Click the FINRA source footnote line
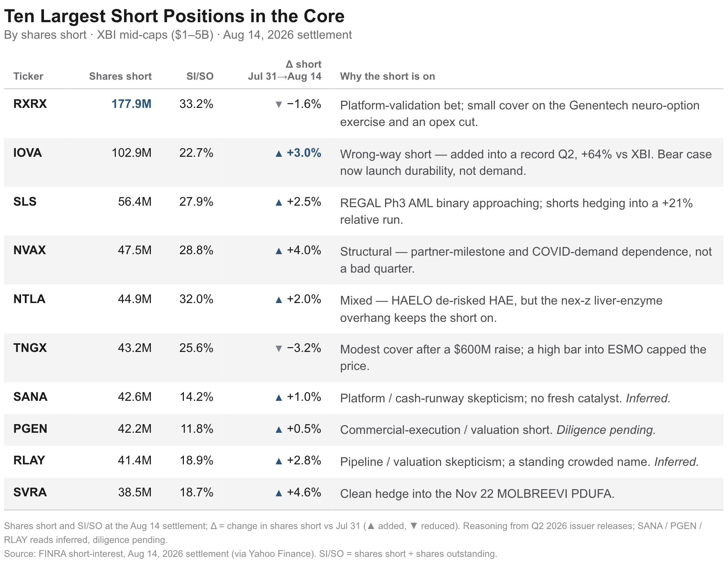 pos(250,554)
